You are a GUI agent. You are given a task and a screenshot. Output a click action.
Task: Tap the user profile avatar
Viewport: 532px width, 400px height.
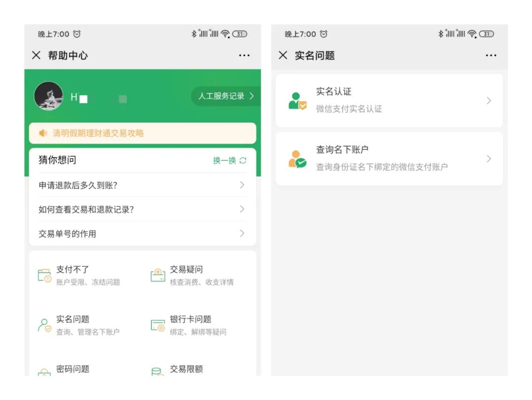[x=48, y=96]
